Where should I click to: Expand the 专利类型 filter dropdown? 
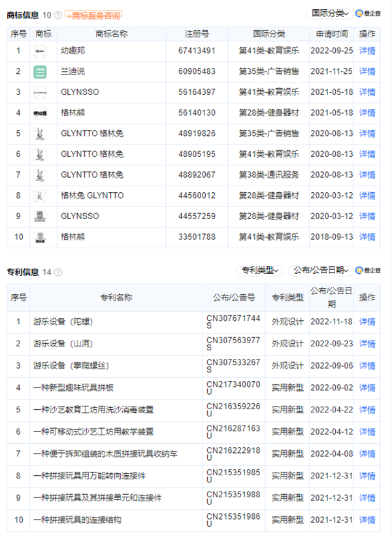[x=259, y=271]
